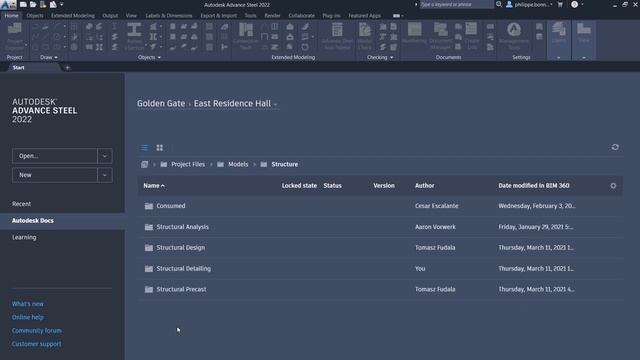Refresh the Autodesk Docs file list
The image size is (640, 360).
(x=615, y=147)
